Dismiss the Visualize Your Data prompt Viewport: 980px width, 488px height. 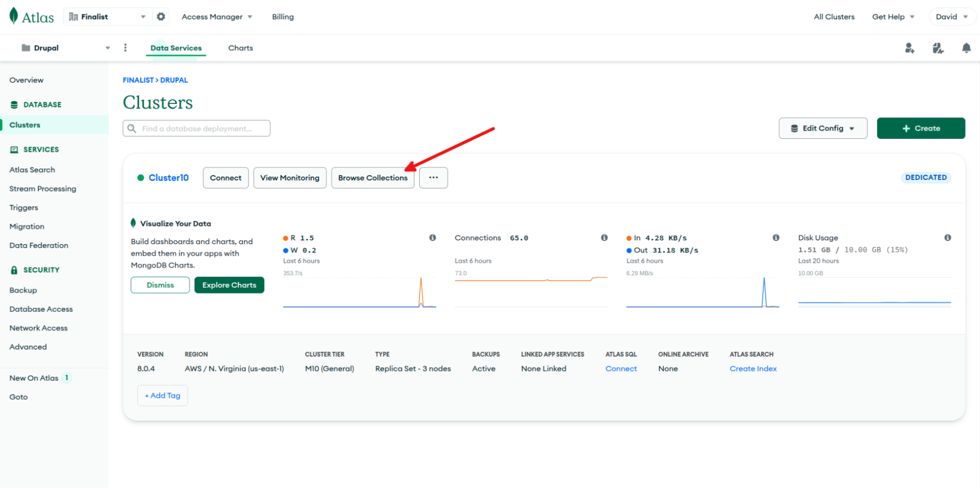pos(160,285)
